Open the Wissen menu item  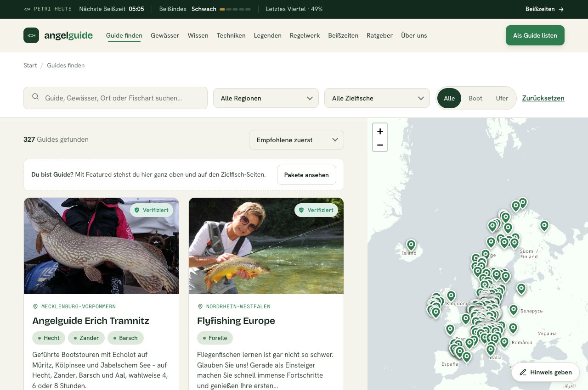pyautogui.click(x=198, y=35)
